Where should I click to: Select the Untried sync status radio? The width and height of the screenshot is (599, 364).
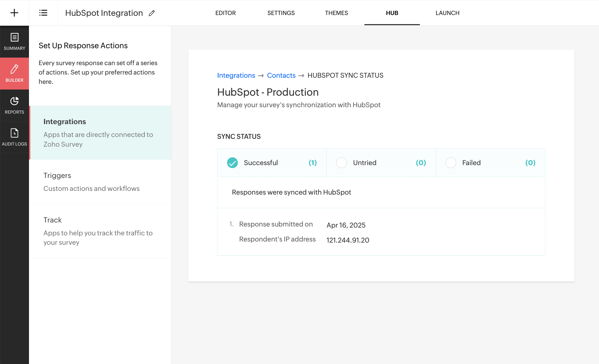[x=342, y=163]
